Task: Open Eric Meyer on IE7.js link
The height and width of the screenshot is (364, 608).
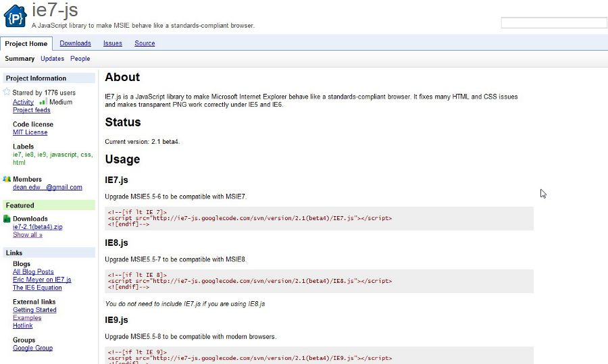Action: pos(42,280)
